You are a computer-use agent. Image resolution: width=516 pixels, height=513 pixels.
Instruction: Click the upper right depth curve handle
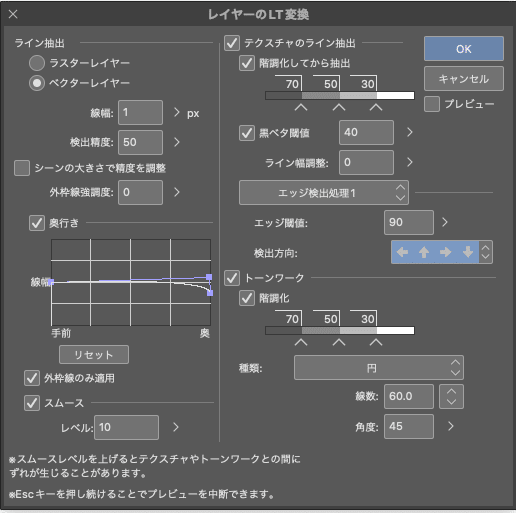[x=209, y=277]
